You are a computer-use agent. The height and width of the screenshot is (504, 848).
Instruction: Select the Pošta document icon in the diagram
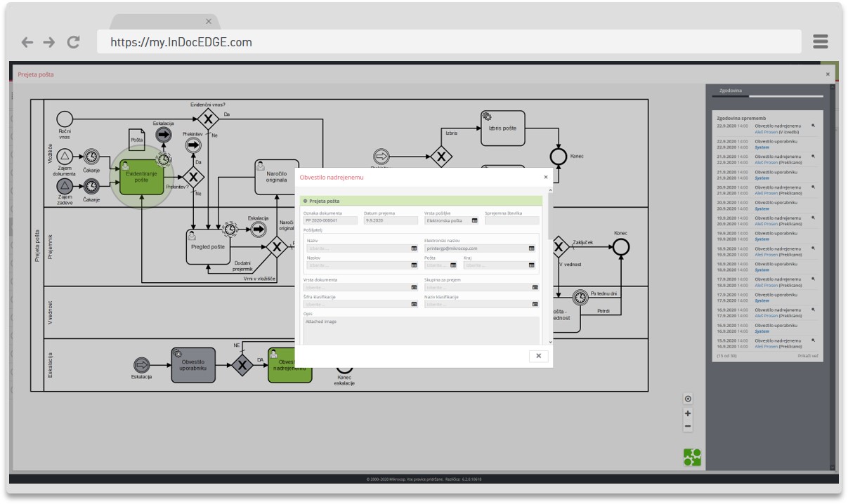(x=137, y=139)
